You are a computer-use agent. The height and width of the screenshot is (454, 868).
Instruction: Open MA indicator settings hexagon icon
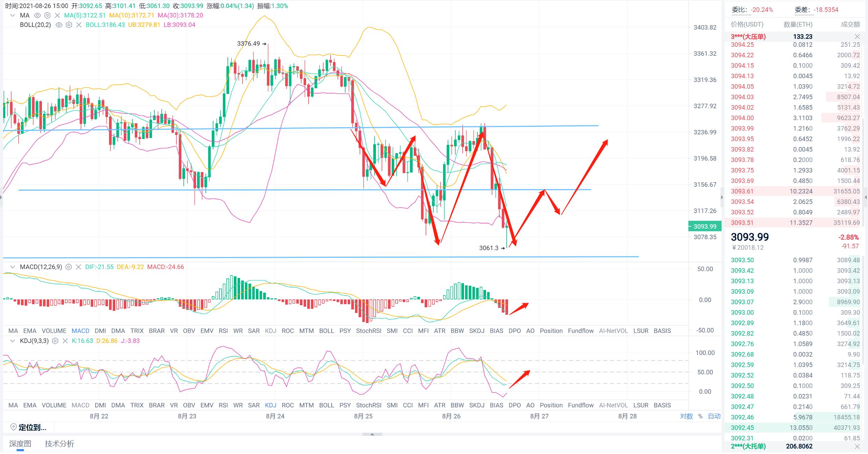(x=48, y=15)
